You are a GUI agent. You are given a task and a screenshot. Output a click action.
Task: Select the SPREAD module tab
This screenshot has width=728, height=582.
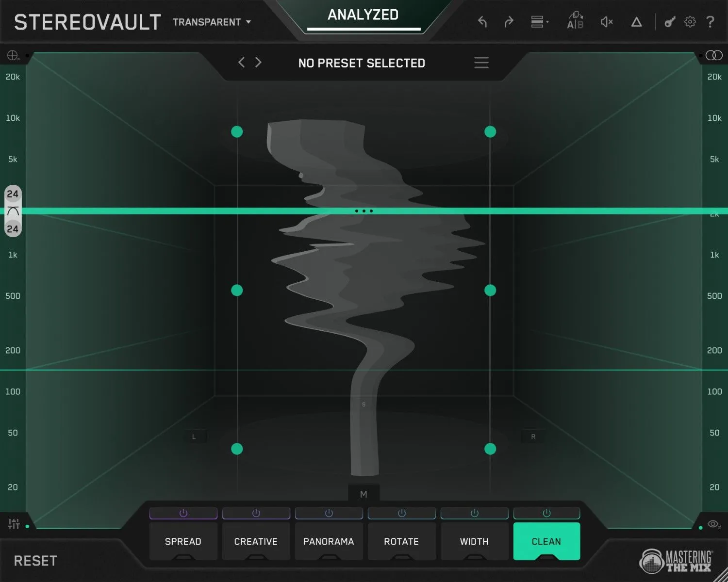(x=183, y=541)
